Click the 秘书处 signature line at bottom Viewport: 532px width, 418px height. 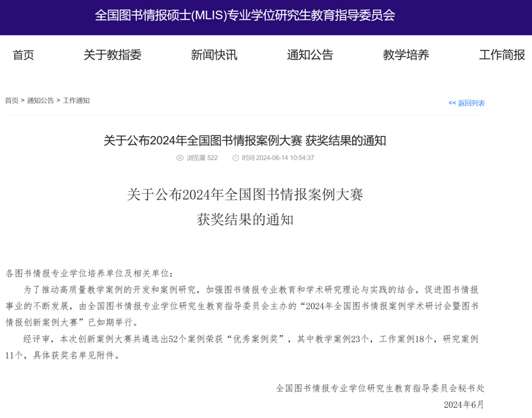click(380, 388)
